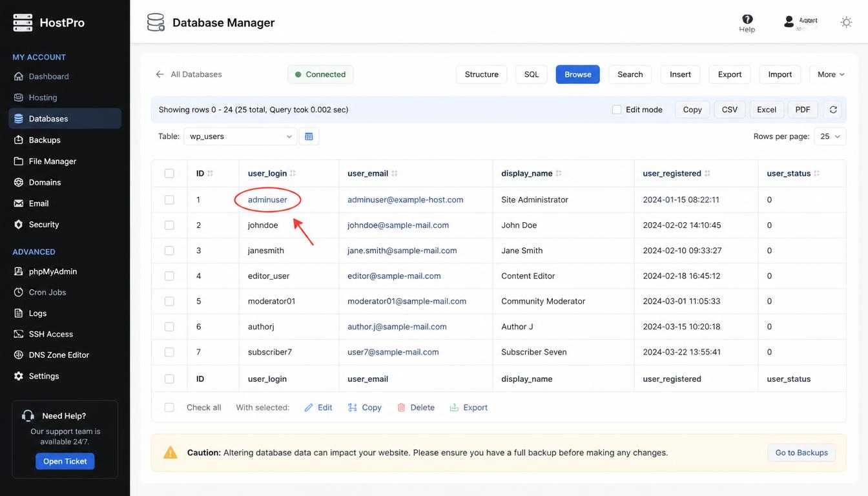Sort by user_login column header
This screenshot has width=868, height=496.
point(272,174)
